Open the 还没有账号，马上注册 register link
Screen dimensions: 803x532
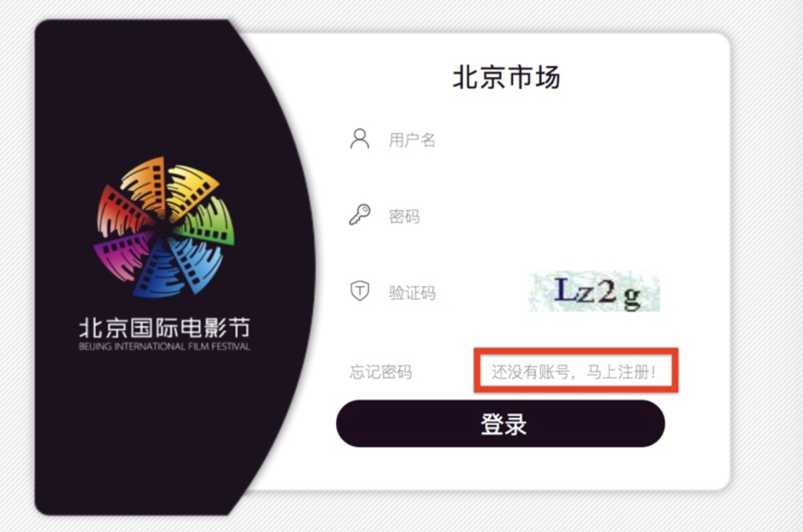573,372
